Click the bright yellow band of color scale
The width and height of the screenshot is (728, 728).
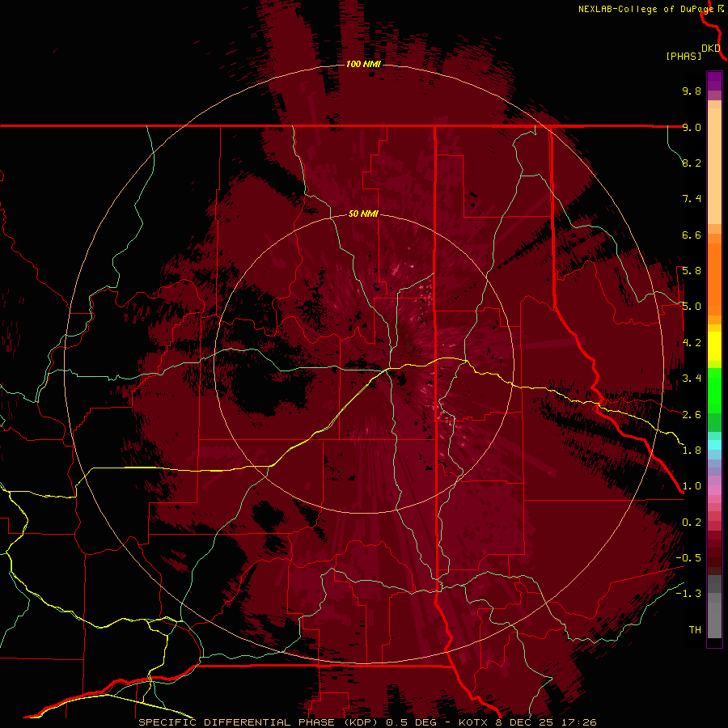pos(714,346)
